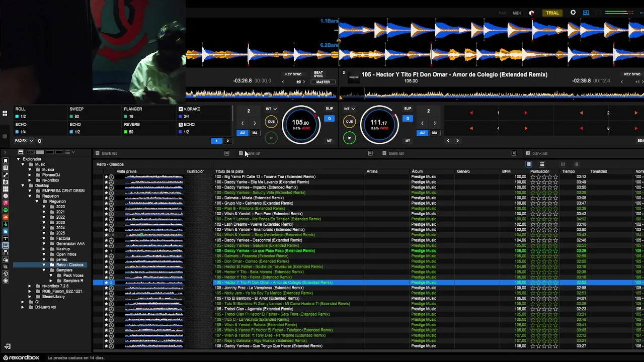Click the TRIAL badge button
The height and width of the screenshot is (362, 644).
tap(552, 13)
